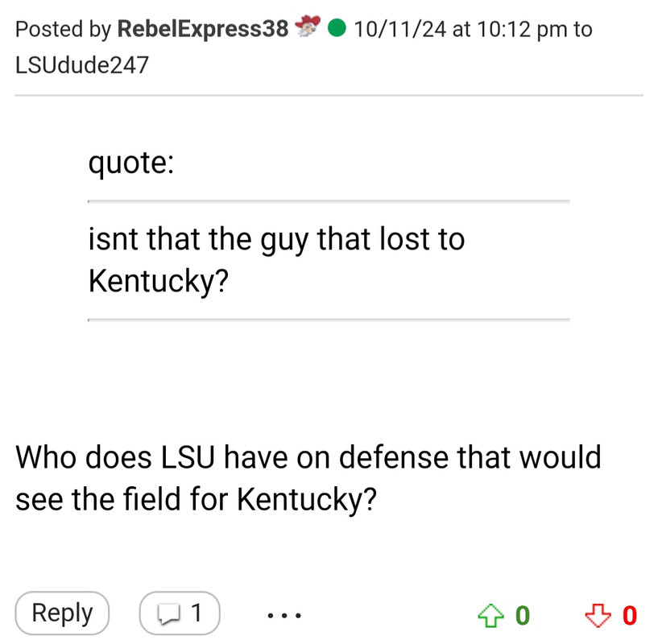Select the quoted text about losing to Kentucky
Image resolution: width=658 pixels, height=644 pixels.
pyautogui.click(x=276, y=260)
